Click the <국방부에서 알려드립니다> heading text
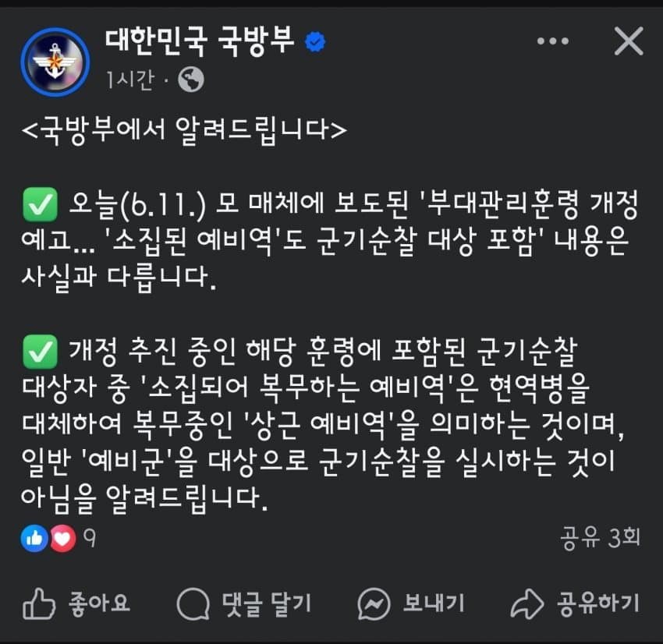Screen dimensions: 663x644 [186, 130]
